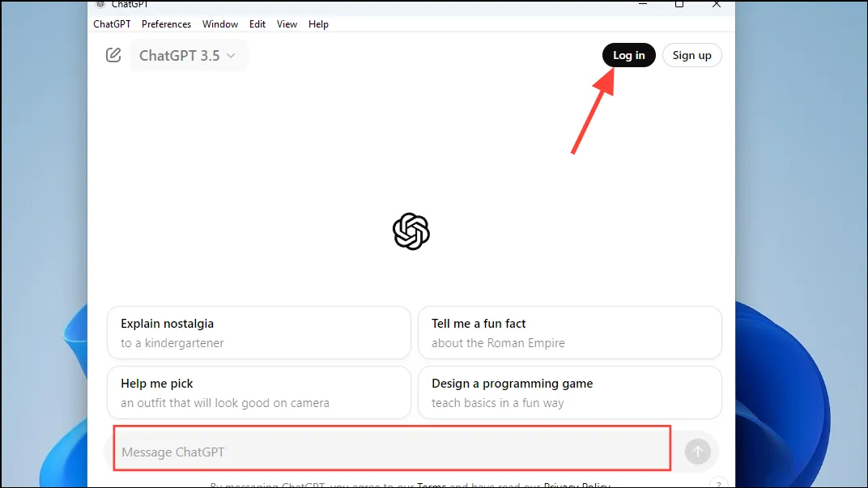Open the Terms link
Screen dimensions: 868x488
pyautogui.click(x=432, y=486)
